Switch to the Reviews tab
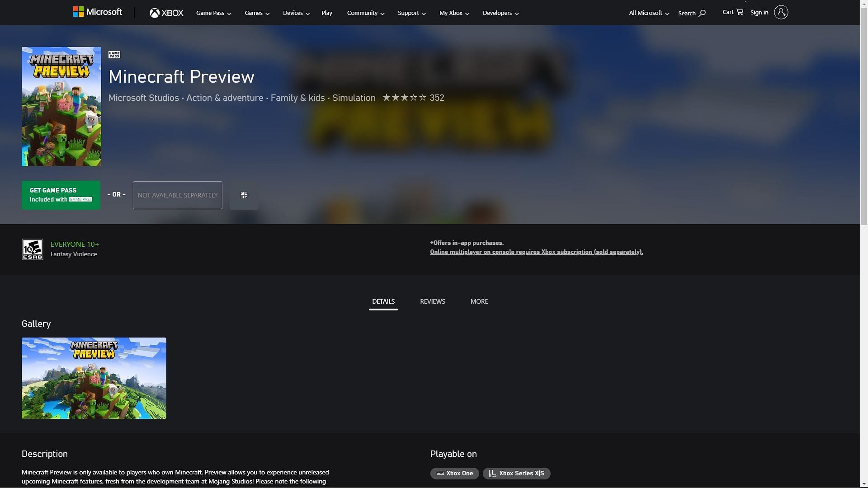The height and width of the screenshot is (488, 868). [x=433, y=301]
